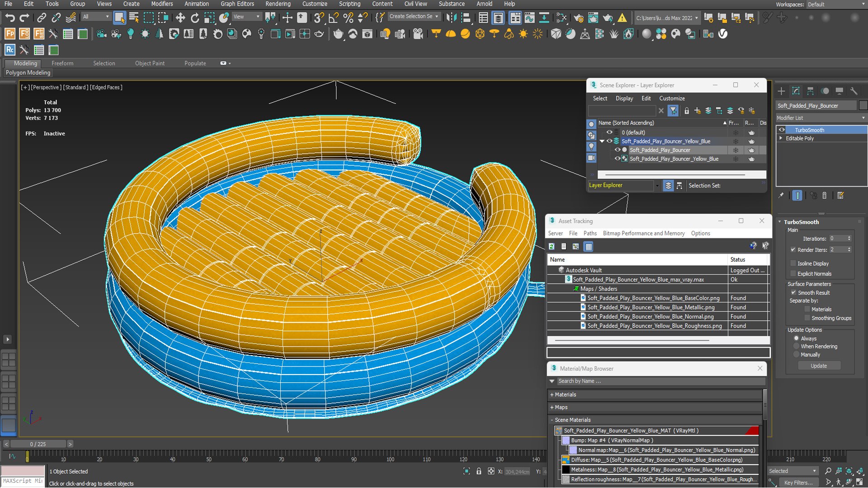Uncheck Smooth Result checkbox
This screenshot has width=868, height=488.
tap(793, 292)
